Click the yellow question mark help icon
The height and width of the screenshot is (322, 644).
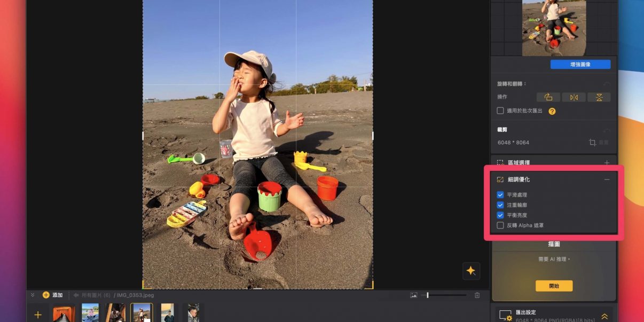(552, 111)
